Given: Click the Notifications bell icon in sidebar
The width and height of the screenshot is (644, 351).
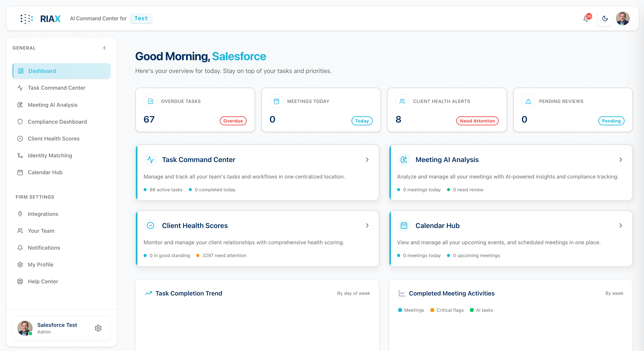Looking at the screenshot, I should click(20, 248).
